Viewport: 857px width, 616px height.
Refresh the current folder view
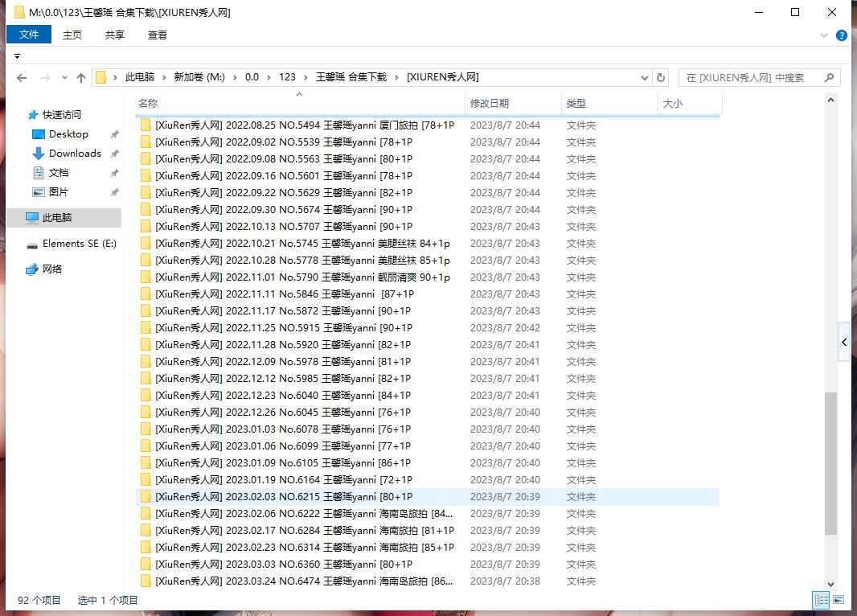(661, 78)
